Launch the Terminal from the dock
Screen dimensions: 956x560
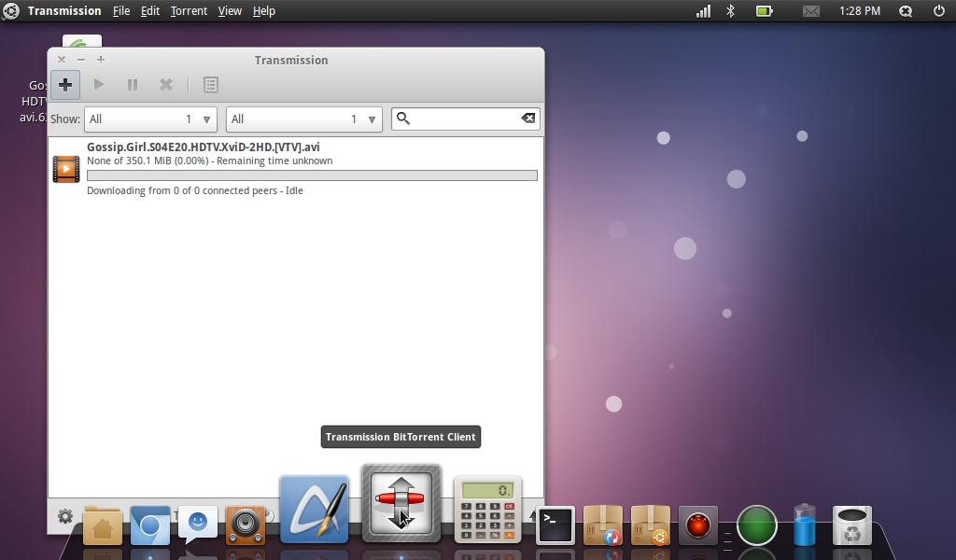(x=555, y=525)
